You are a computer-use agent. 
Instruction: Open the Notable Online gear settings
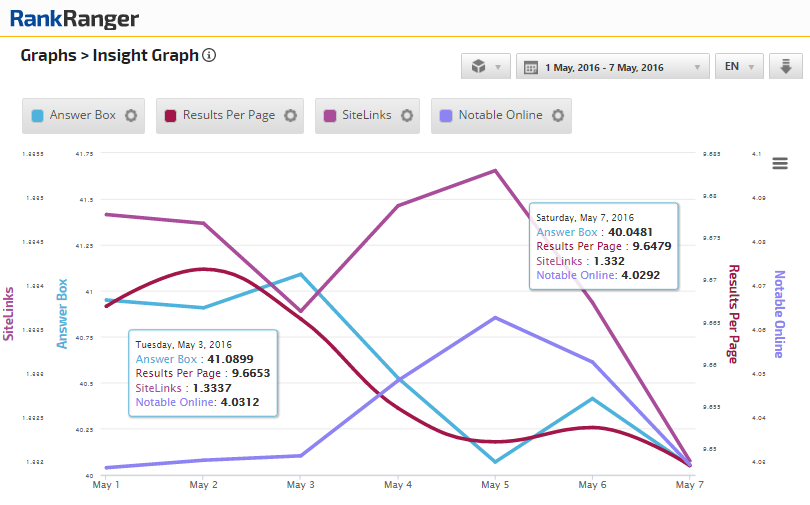point(558,115)
